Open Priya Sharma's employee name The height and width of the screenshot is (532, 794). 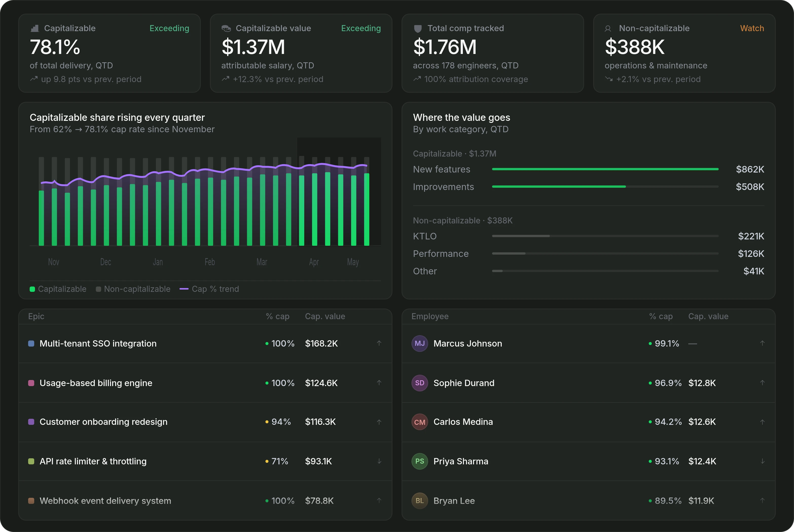(461, 461)
